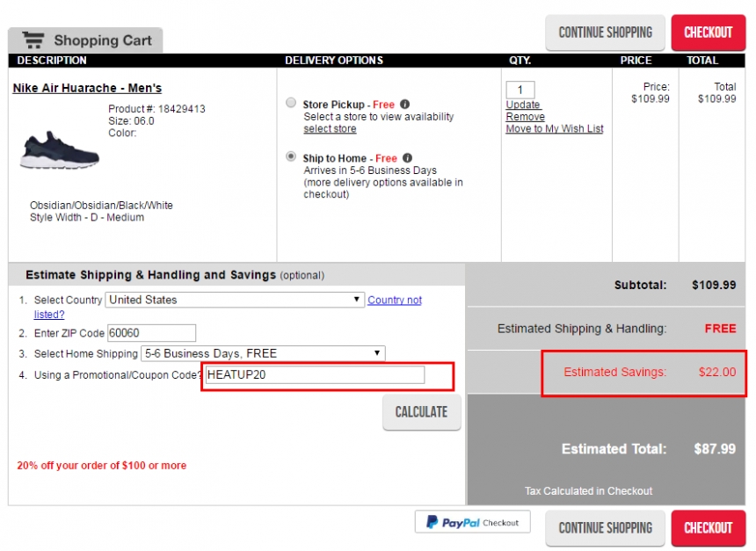Viewport: 756px width, 551px height.
Task: Click the CALCULATE button
Action: [421, 412]
